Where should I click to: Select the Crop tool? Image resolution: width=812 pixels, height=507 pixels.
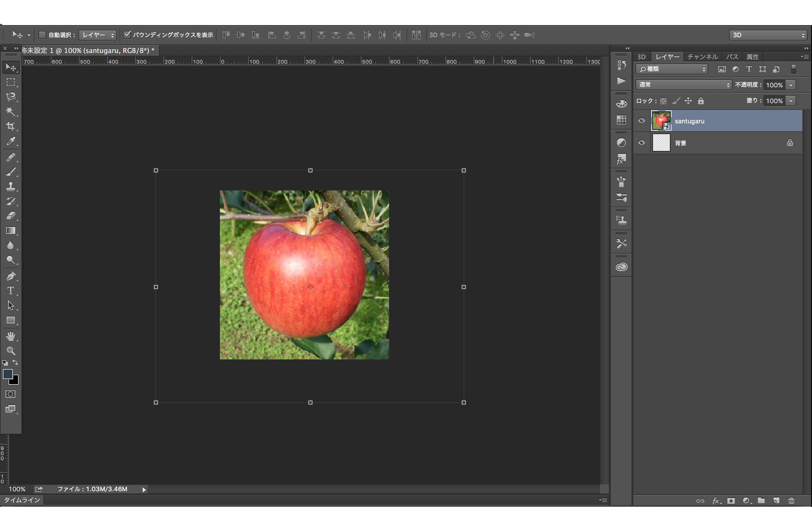[x=11, y=126]
